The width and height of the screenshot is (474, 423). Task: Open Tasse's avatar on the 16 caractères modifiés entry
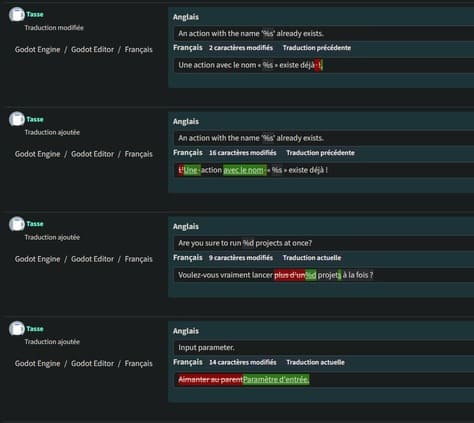[17, 119]
